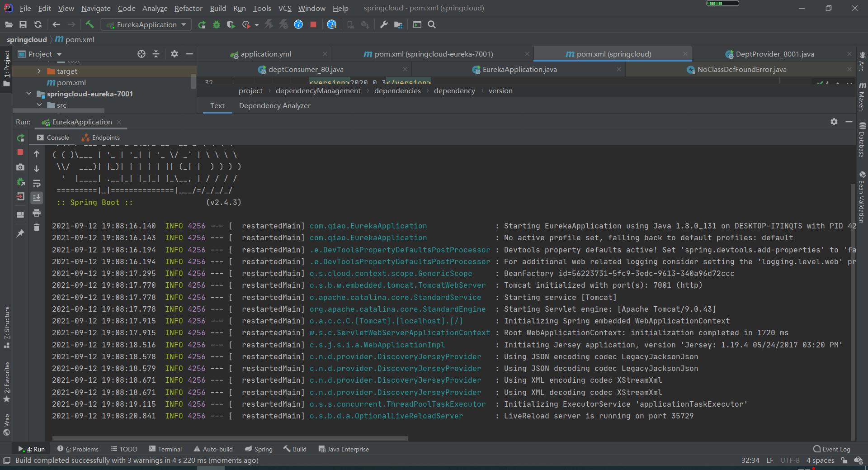
Task: Expand the target folder in the Project view
Action: click(40, 71)
